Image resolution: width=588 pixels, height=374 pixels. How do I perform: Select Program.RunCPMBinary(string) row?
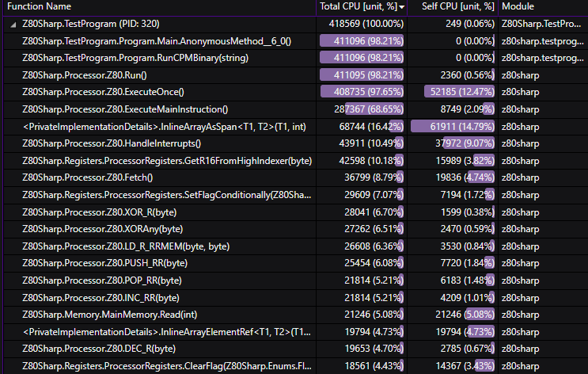tap(294, 58)
